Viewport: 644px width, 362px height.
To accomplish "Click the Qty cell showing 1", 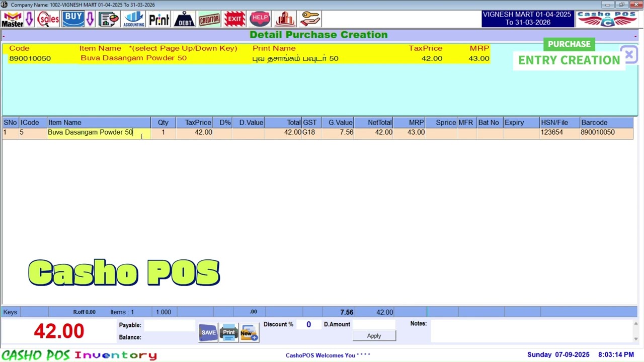I will (x=163, y=132).
